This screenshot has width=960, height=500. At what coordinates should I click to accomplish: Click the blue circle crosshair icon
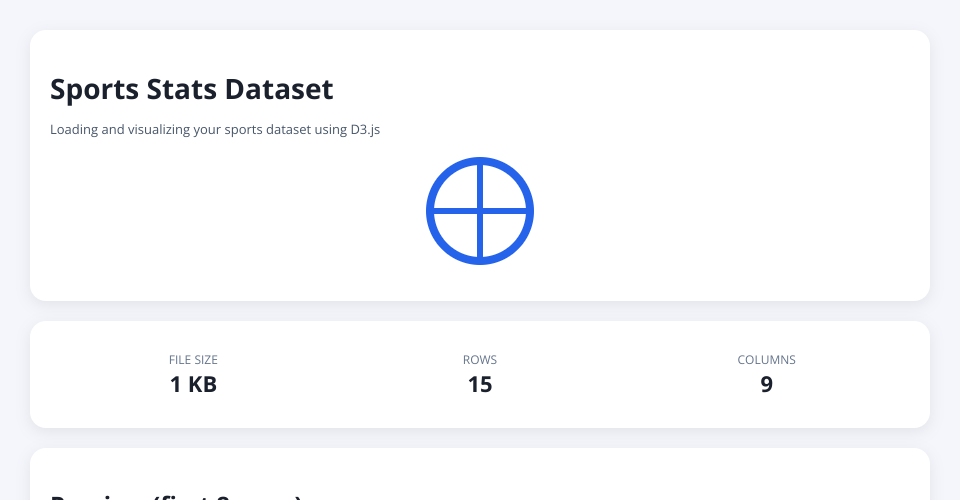pyautogui.click(x=480, y=211)
